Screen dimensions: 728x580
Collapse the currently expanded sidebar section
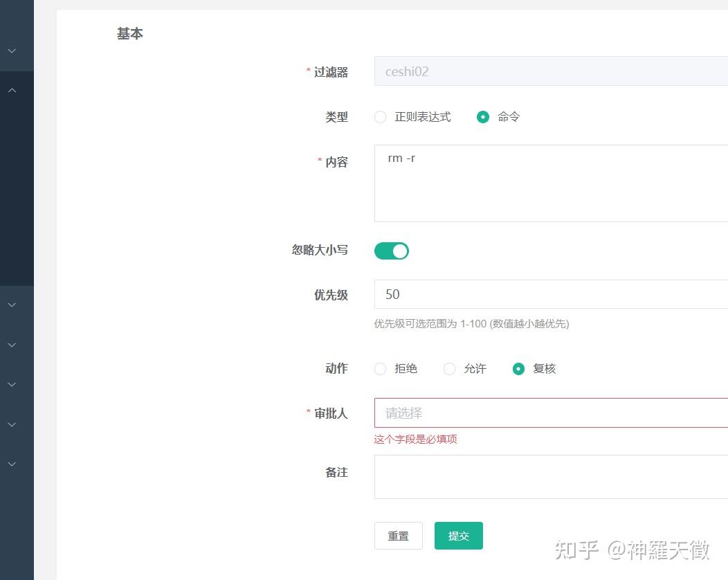pyautogui.click(x=11, y=89)
